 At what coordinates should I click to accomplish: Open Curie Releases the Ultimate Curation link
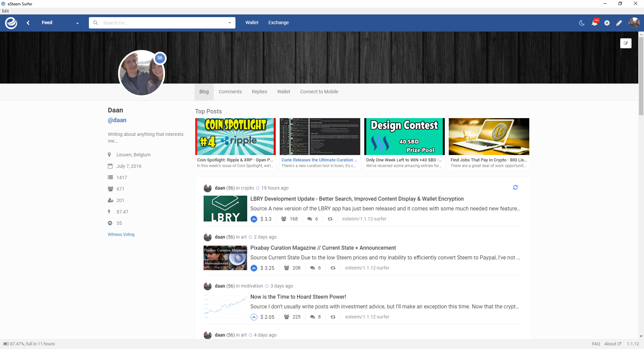(319, 160)
